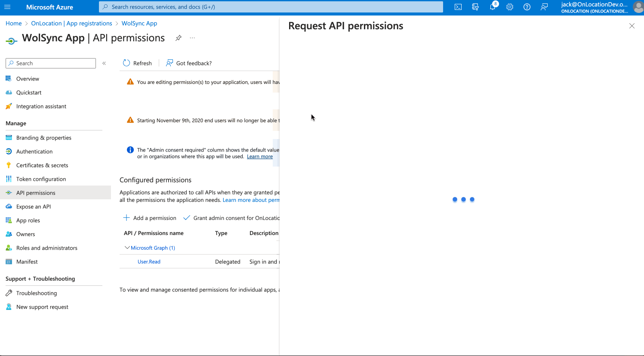Click the Authentication icon

9,152
